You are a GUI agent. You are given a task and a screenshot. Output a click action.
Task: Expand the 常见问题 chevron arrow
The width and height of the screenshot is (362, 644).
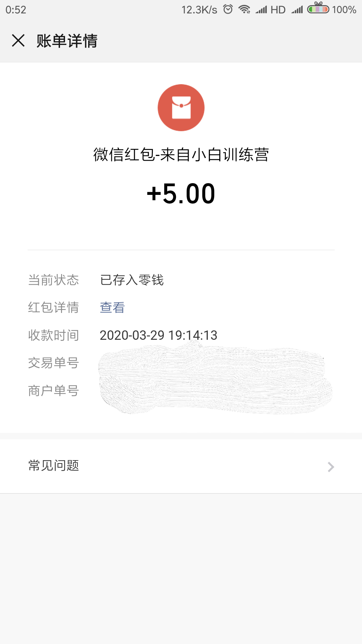point(331,467)
